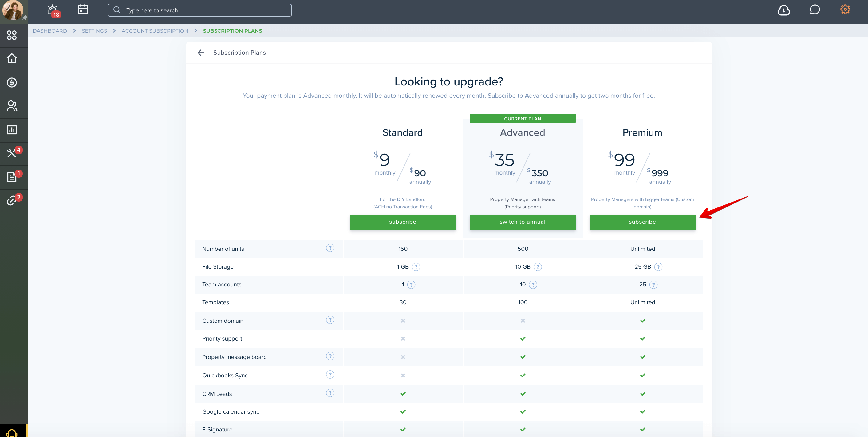Click the help icon next to 25 GB storage
The height and width of the screenshot is (437, 868).
[x=658, y=267]
